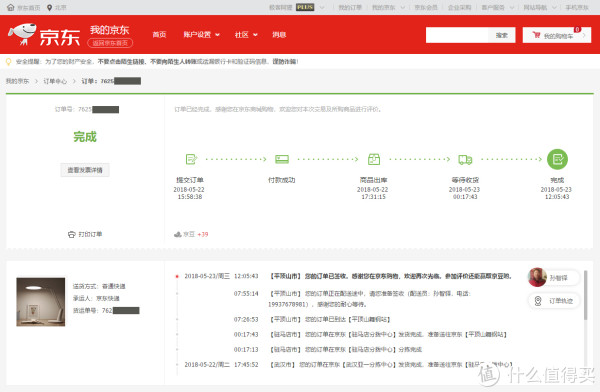Open 企业采购 in top bar

(x=459, y=7)
